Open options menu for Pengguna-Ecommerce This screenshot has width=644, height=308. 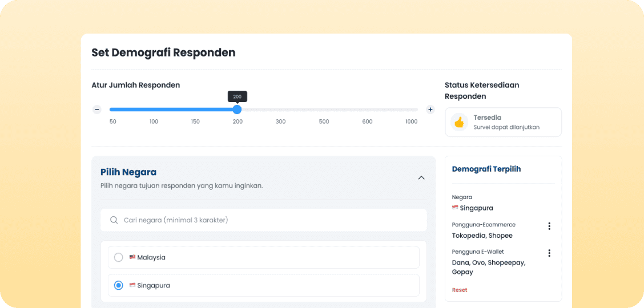(549, 226)
